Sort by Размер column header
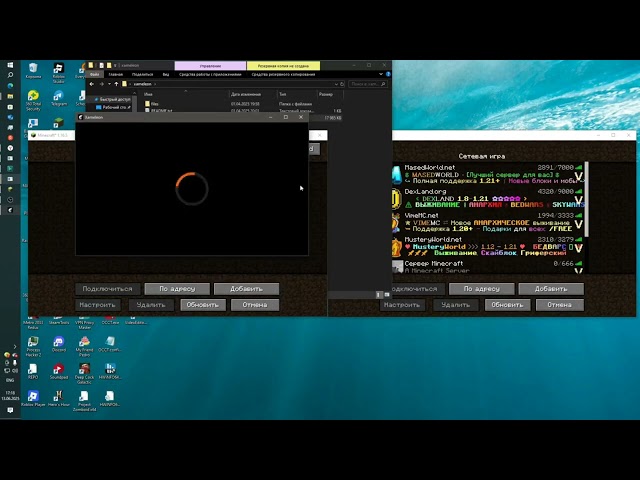Viewport: 640px width, 480px height. pyautogui.click(x=329, y=94)
